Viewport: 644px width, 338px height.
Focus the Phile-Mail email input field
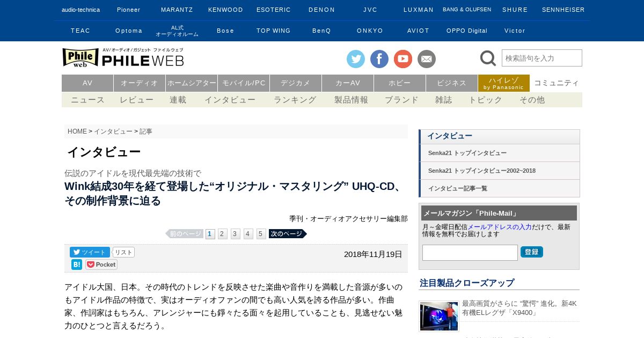(470, 253)
